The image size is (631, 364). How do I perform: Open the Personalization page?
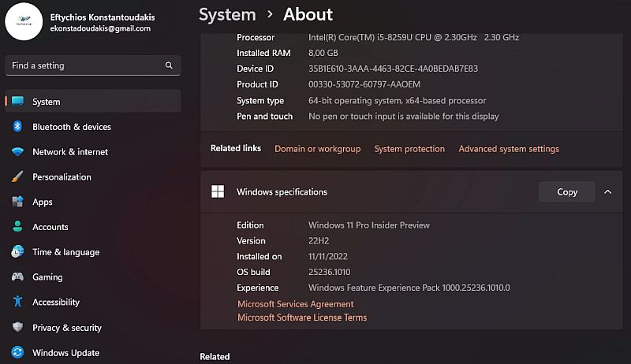[x=93, y=176]
